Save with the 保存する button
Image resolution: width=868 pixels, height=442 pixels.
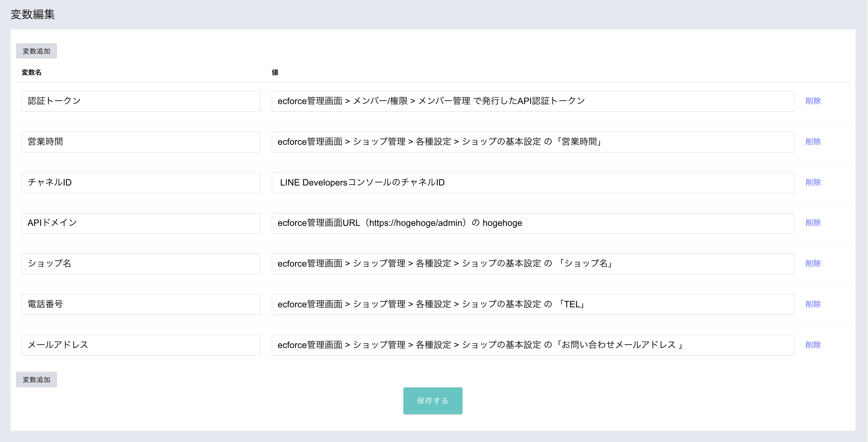click(433, 401)
